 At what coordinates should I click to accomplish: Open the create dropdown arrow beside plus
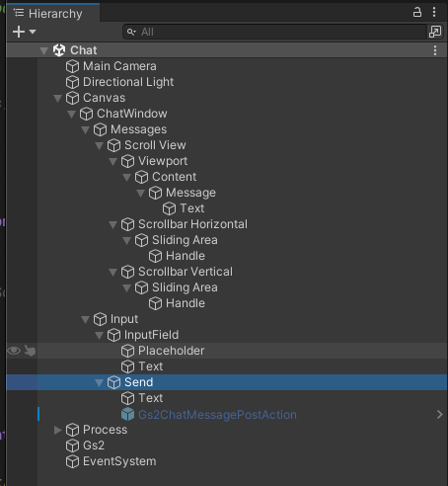pyautogui.click(x=33, y=32)
